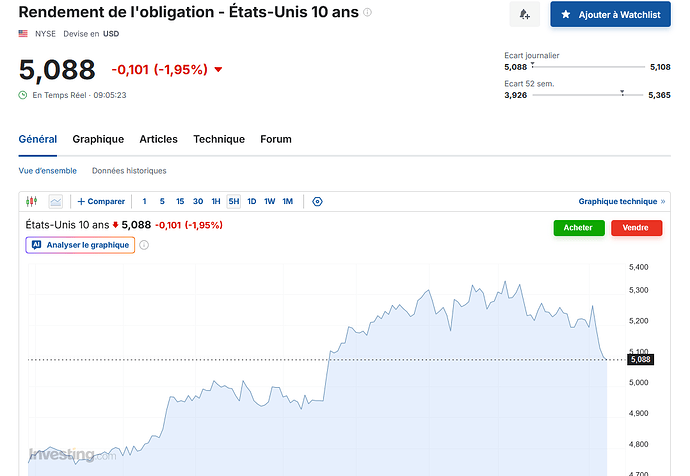The height and width of the screenshot is (476, 690).
Task: Switch to candlestick chart type
Action: point(31,201)
